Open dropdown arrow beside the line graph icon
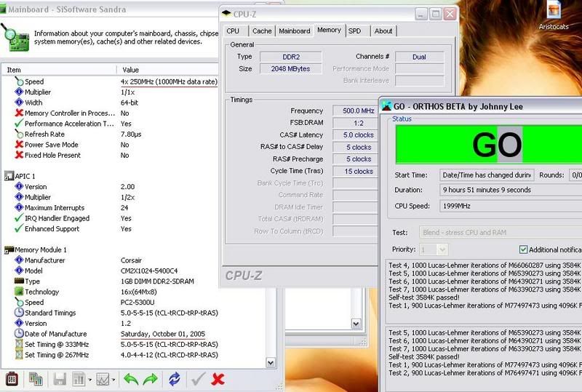582x392 pixels. [x=113, y=380]
